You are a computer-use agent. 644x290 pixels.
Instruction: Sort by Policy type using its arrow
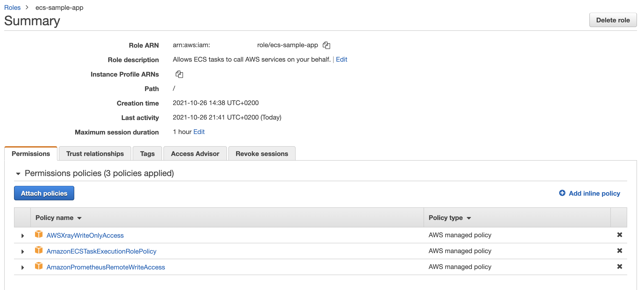(x=468, y=218)
